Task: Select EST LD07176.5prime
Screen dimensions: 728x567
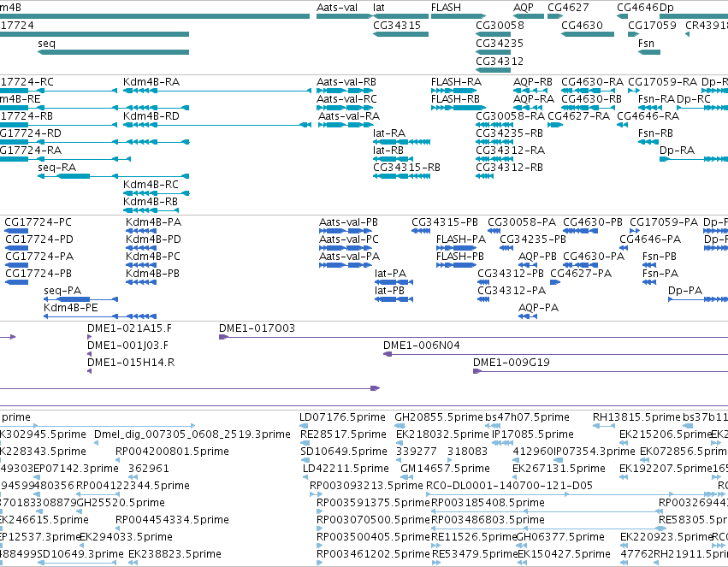Action: pos(342,417)
